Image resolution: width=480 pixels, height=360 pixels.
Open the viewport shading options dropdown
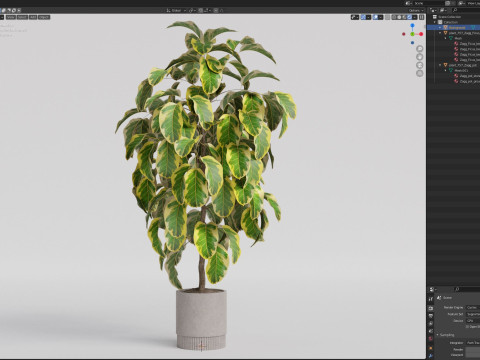pos(415,17)
